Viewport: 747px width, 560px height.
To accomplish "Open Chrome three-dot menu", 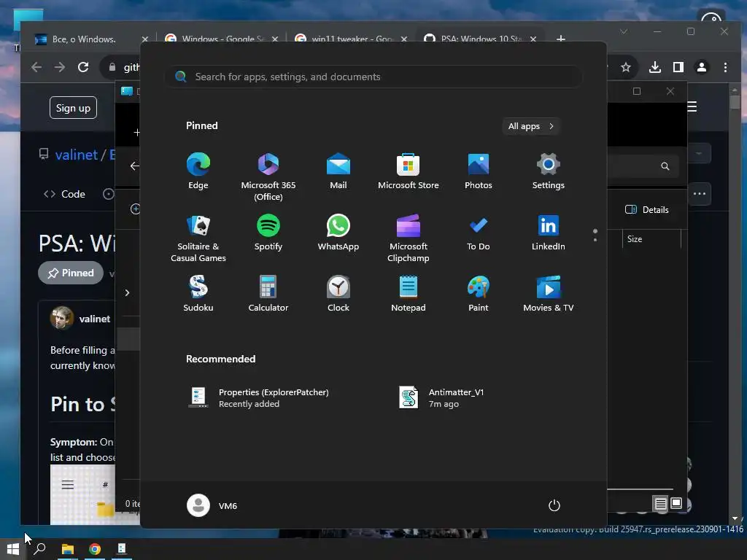I will click(x=725, y=67).
